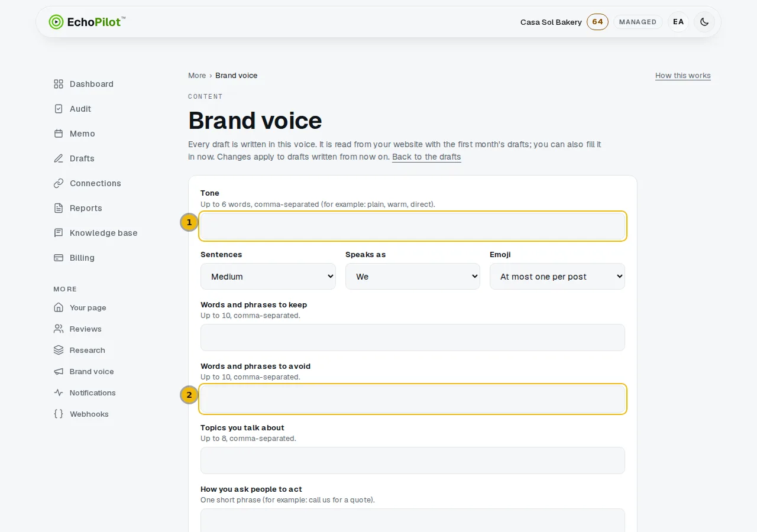Click the Research layers icon
Screen dimensions: 757x532
coord(59,350)
